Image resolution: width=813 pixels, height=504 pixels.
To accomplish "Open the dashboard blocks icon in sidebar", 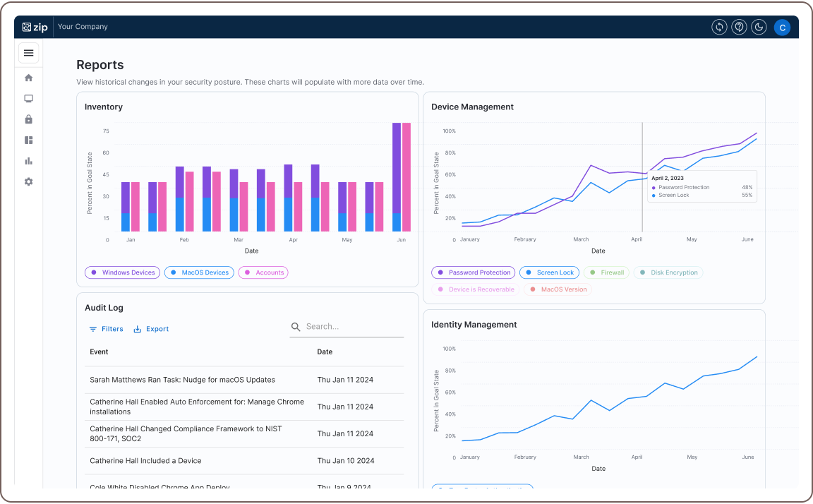I will pyautogui.click(x=28, y=140).
